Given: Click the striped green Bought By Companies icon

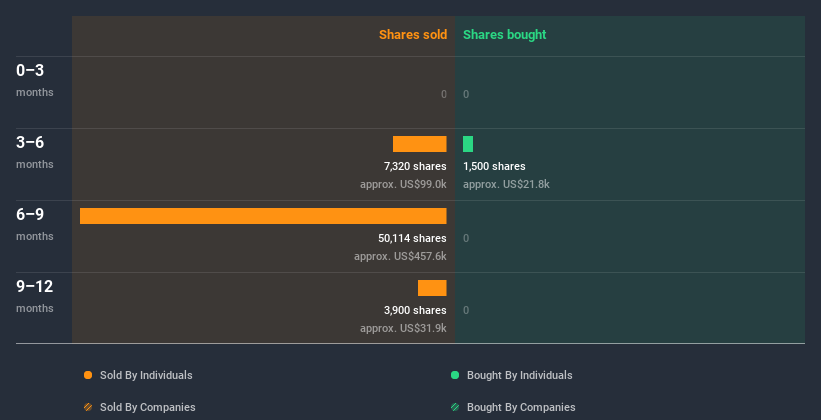Looking at the screenshot, I should tap(455, 407).
